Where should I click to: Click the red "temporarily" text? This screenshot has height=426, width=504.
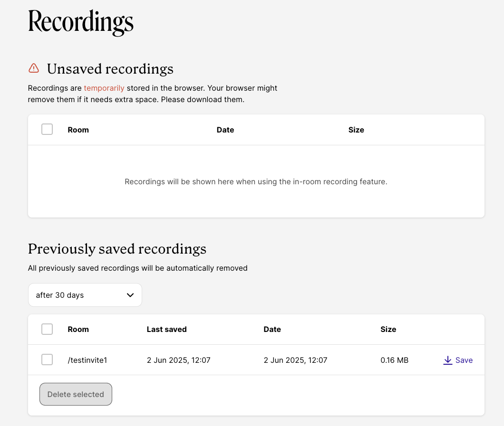point(104,88)
